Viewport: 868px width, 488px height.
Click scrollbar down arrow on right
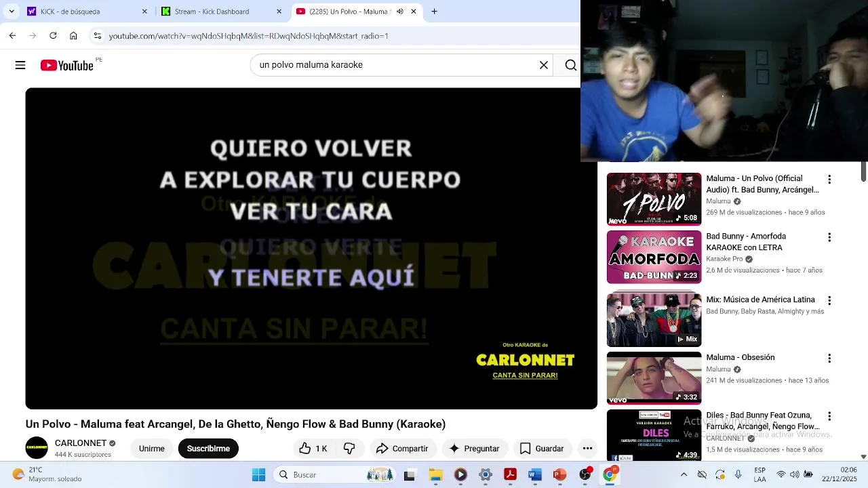click(863, 457)
